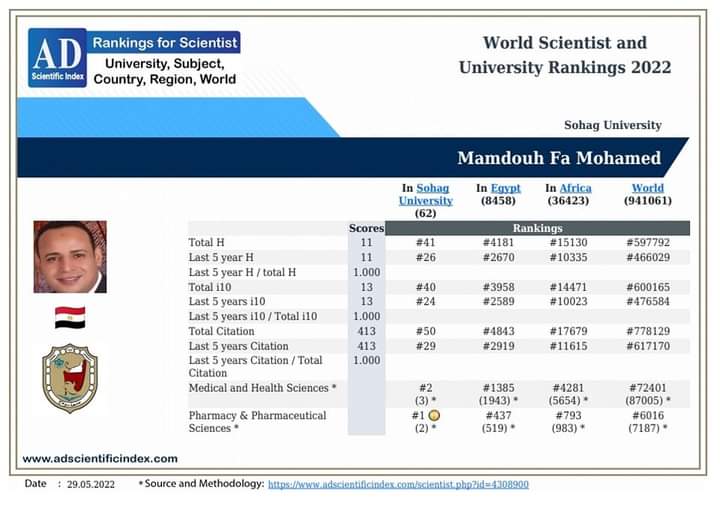Click the Scores column header
The height and width of the screenshot is (528, 720).
[x=366, y=228]
